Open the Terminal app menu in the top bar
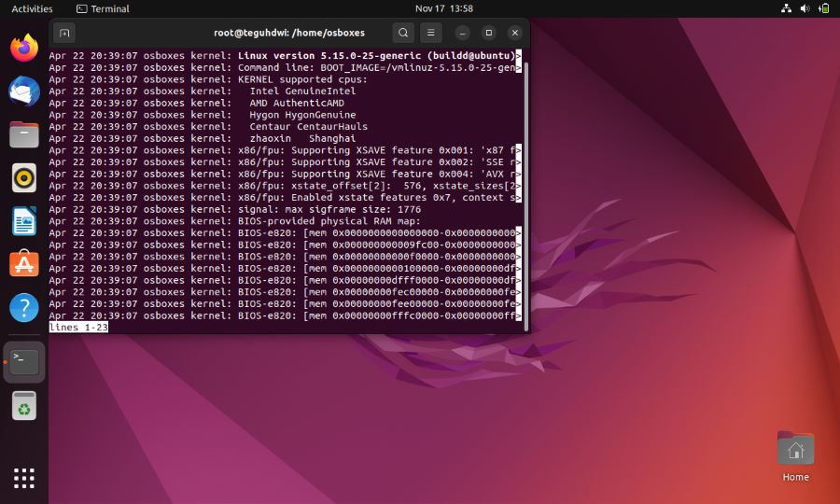 tap(103, 8)
